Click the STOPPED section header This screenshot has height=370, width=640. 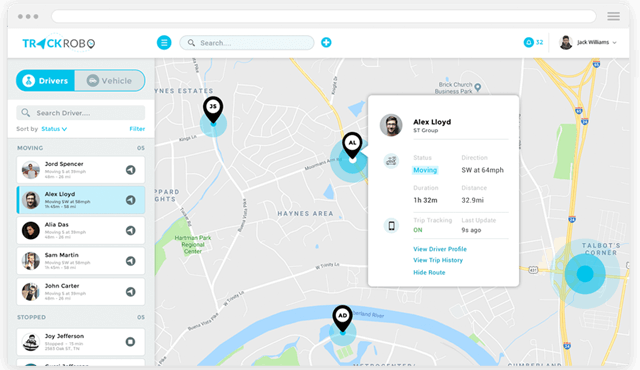[x=31, y=317]
